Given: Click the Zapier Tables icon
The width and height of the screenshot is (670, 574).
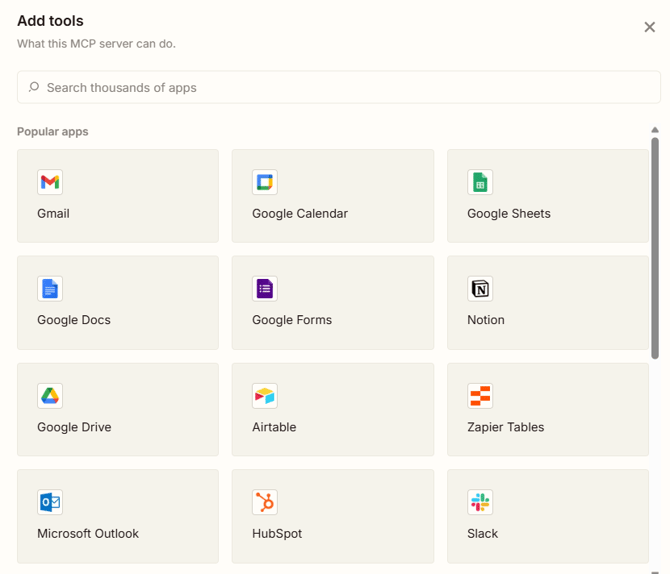Looking at the screenshot, I should 480,396.
